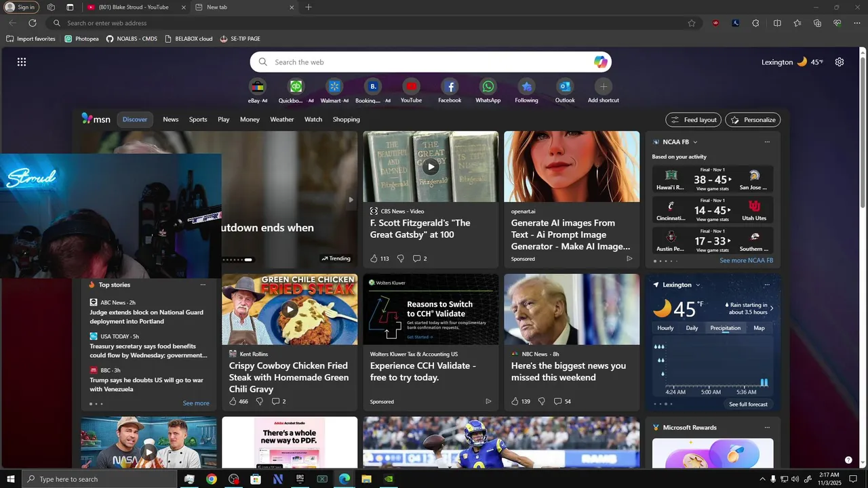This screenshot has width=868, height=488.
Task: Open Chrome from the taskbar
Action: click(212, 479)
